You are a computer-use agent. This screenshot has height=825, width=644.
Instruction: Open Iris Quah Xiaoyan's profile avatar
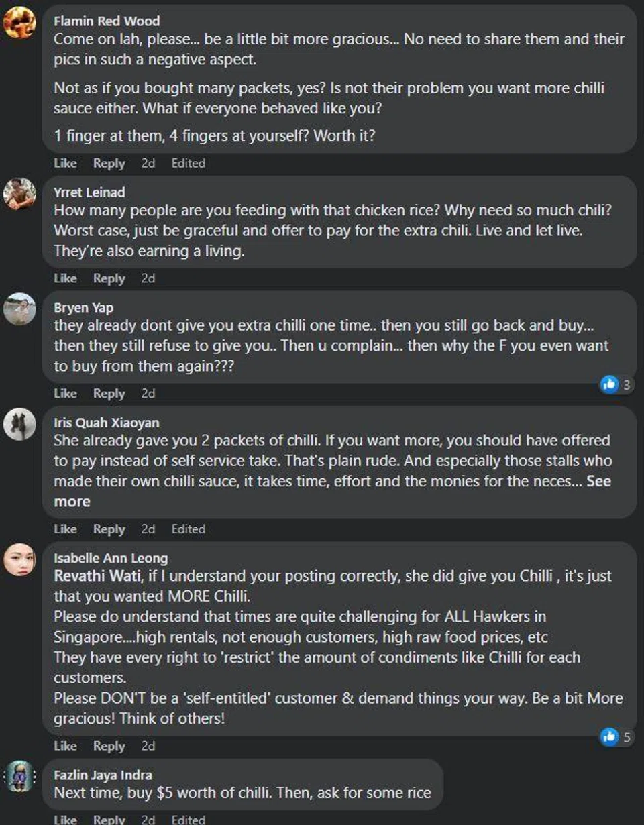19,425
